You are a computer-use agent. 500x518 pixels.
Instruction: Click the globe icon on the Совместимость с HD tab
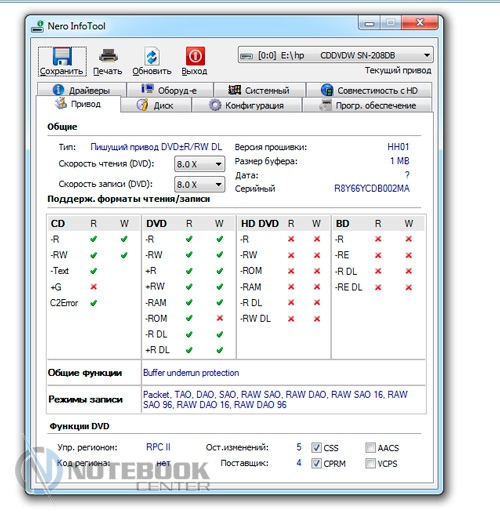[327, 90]
